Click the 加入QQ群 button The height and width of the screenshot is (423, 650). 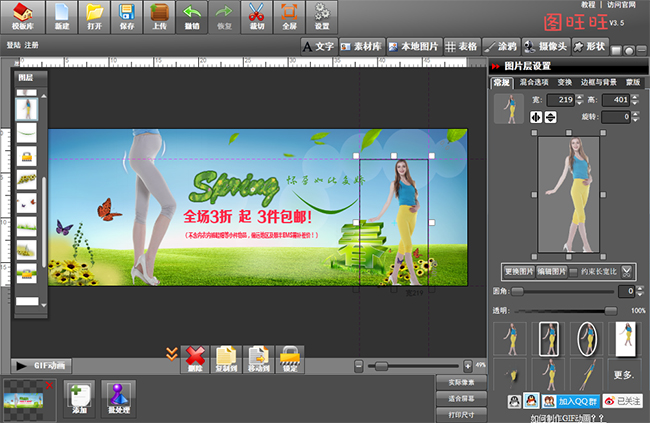pyautogui.click(x=570, y=401)
